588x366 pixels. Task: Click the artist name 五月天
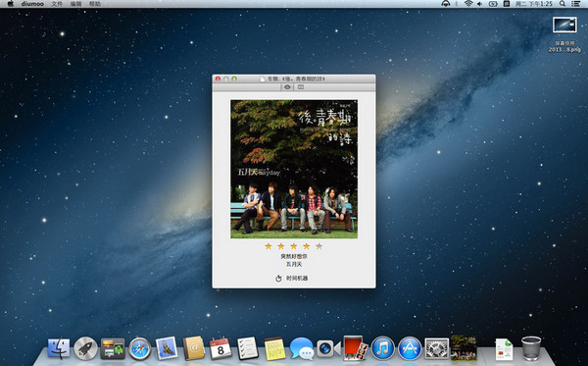(x=294, y=264)
